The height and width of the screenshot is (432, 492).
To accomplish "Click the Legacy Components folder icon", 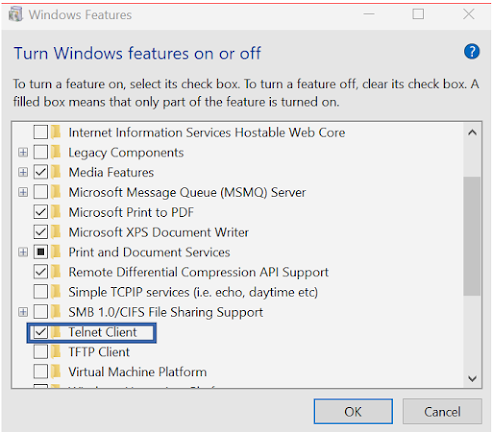I will pos(56,152).
